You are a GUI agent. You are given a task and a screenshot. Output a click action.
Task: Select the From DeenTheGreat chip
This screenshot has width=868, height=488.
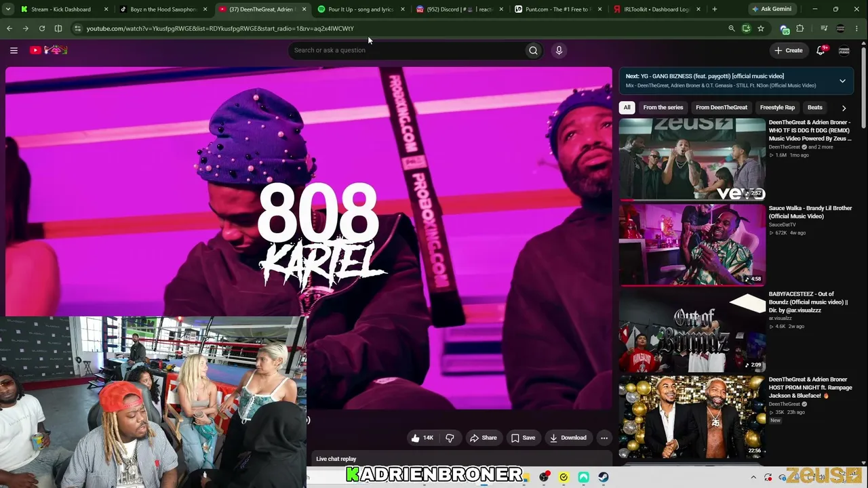point(722,108)
